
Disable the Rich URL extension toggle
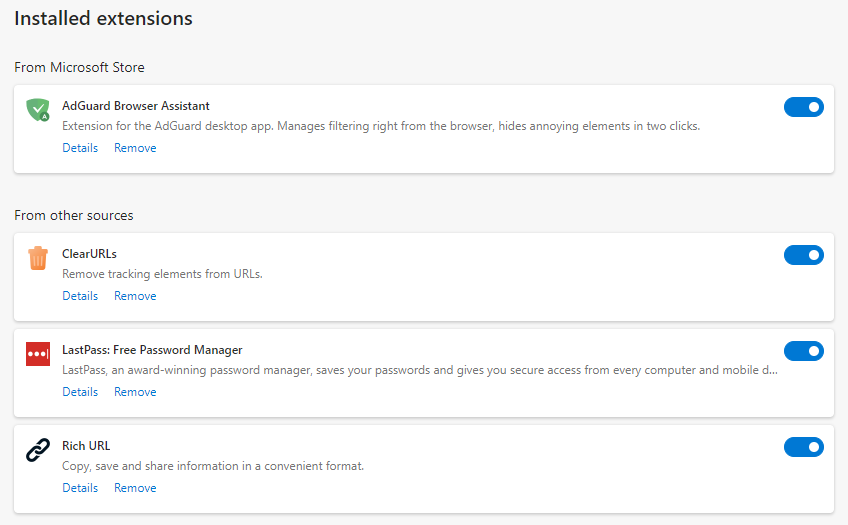803,447
